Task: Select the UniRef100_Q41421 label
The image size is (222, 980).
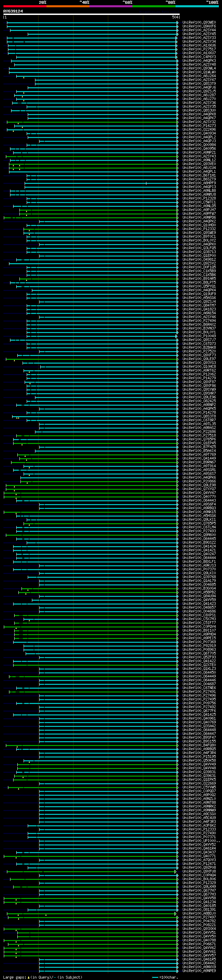Action: (199, 550)
